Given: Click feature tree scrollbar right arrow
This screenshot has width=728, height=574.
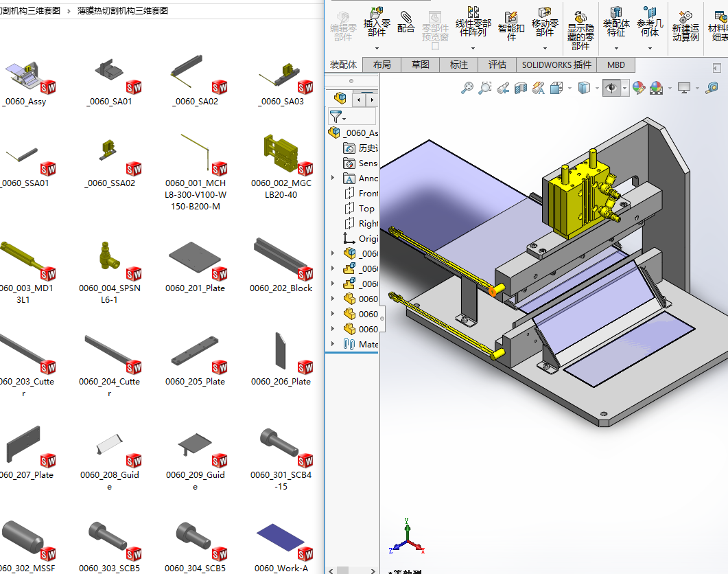Looking at the screenshot, I should pyautogui.click(x=373, y=571).
